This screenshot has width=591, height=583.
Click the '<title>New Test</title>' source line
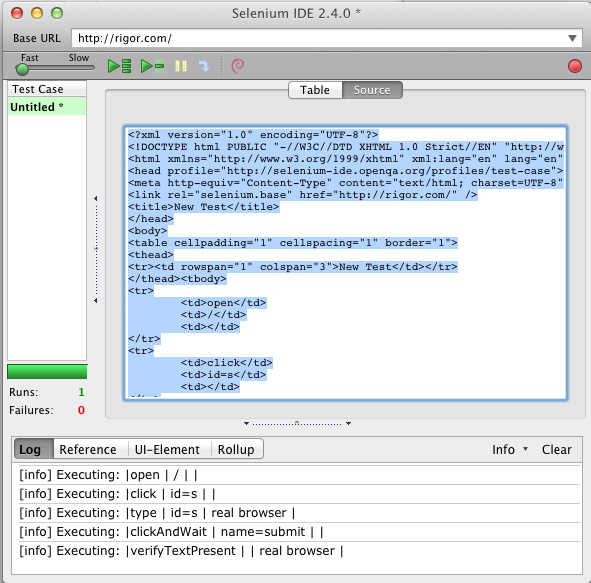pyautogui.click(x=204, y=207)
